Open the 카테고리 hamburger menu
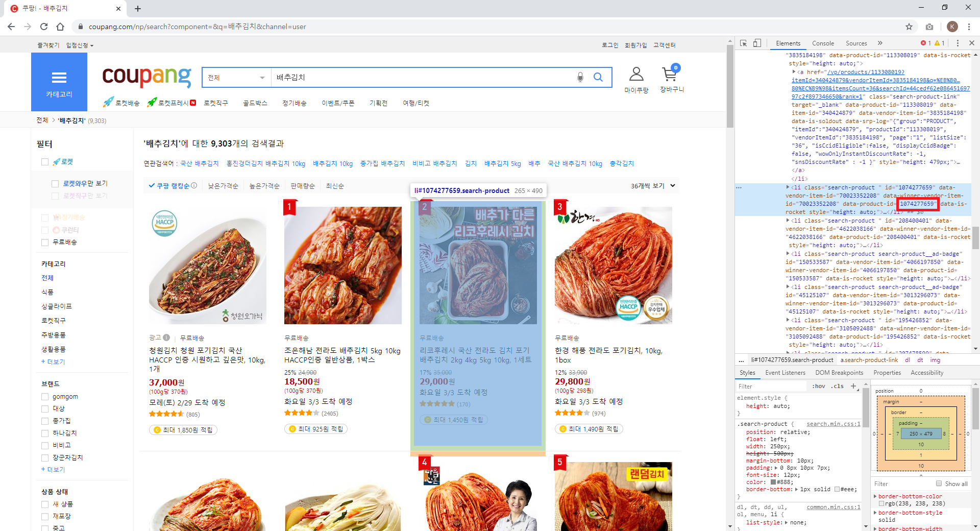The image size is (980, 531). (59, 82)
